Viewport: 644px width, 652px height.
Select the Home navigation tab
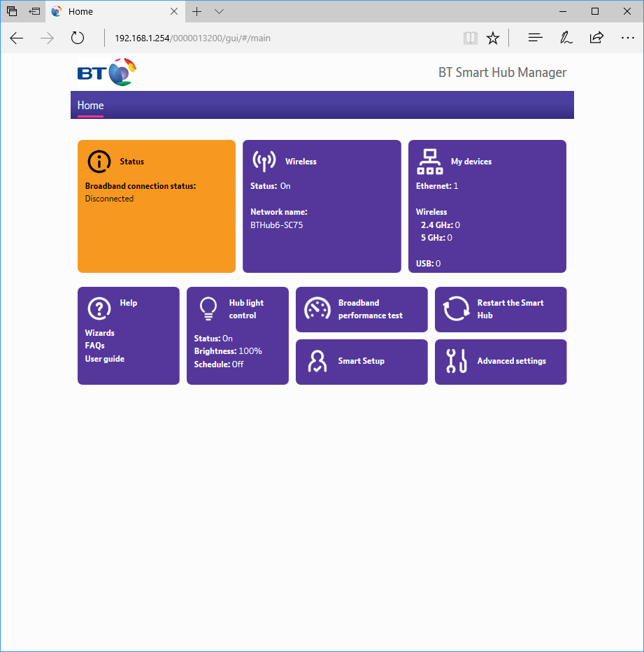[x=90, y=106]
